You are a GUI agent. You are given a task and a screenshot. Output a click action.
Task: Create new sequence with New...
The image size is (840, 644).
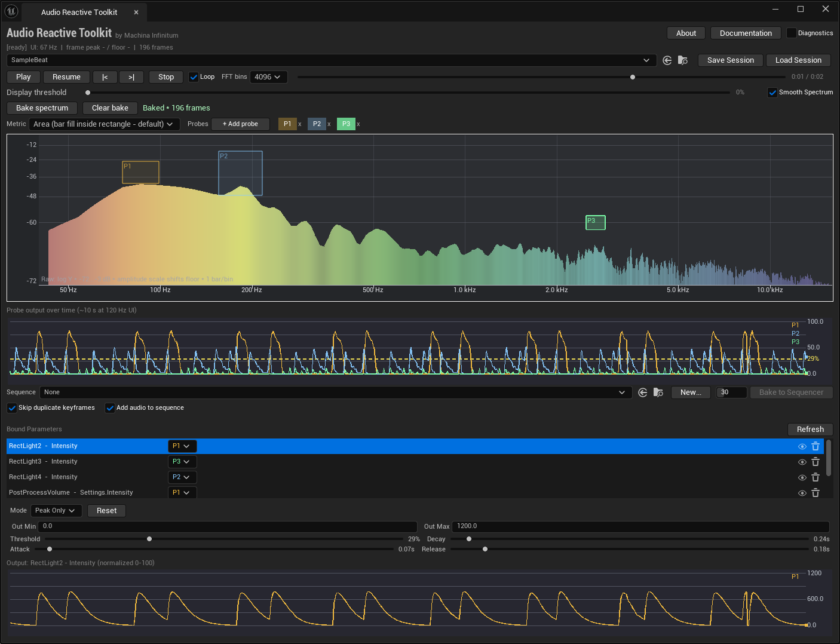691,392
